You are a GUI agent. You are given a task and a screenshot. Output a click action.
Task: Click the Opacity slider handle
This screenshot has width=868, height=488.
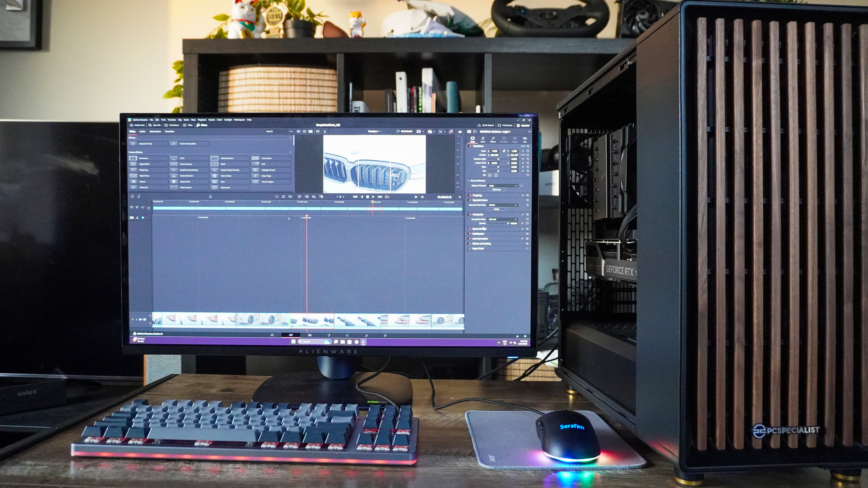508,223
